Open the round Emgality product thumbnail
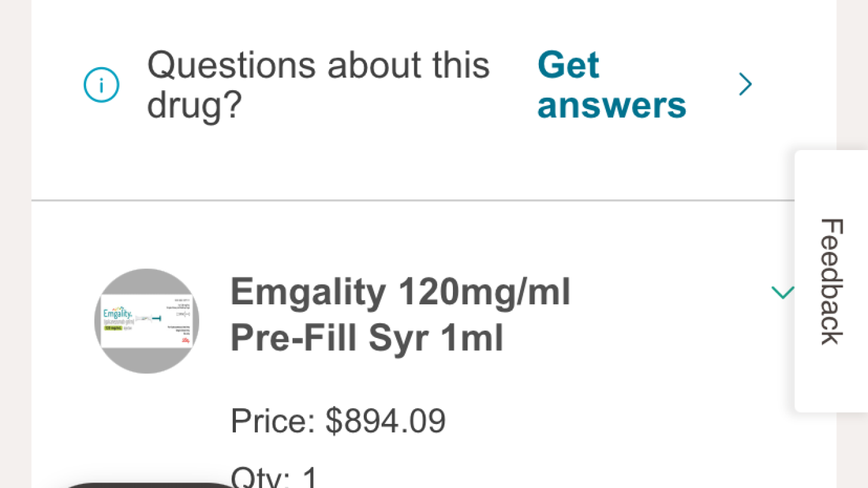The width and height of the screenshot is (868, 488). (147, 321)
